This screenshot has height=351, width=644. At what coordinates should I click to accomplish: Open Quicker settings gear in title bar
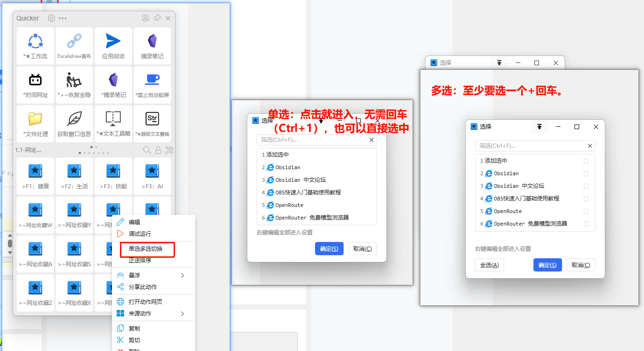[51, 18]
